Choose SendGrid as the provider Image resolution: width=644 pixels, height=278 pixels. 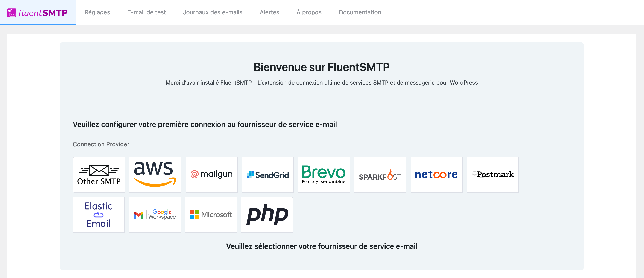click(x=267, y=174)
